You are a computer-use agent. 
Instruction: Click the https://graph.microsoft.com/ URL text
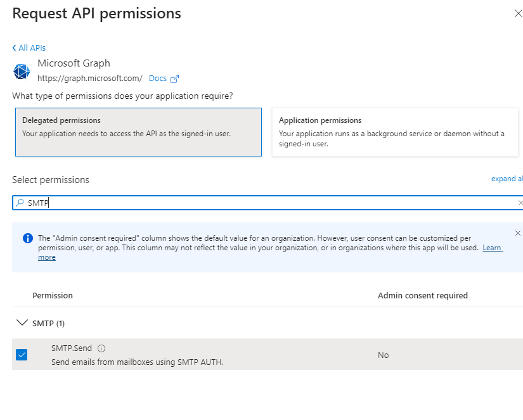click(x=90, y=79)
